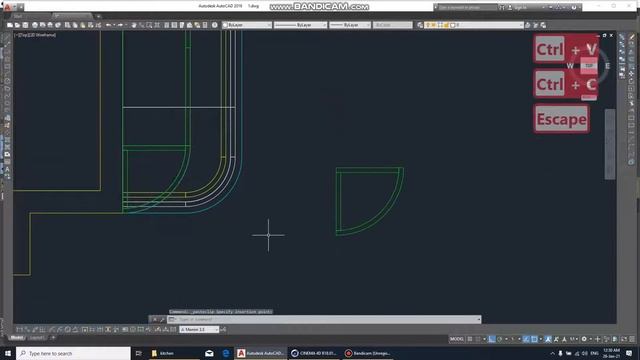Click the Open file icon
This screenshot has width=640, height=360.
(18, 25)
